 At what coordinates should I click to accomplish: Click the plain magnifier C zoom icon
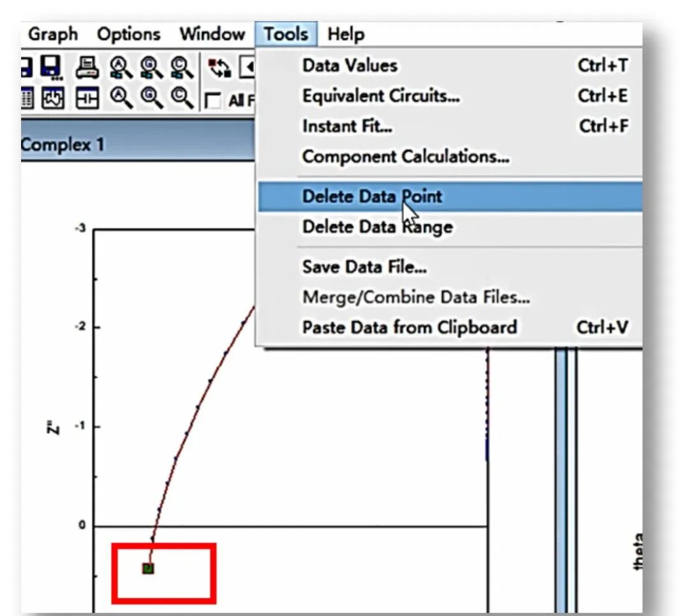tap(181, 97)
